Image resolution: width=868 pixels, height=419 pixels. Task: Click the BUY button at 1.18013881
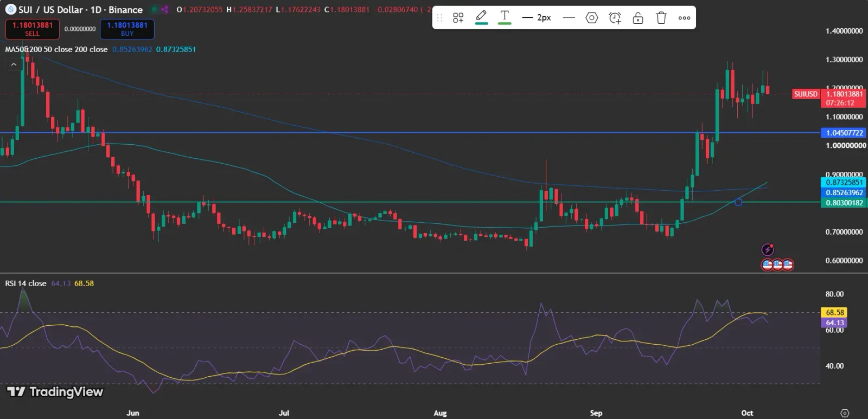pyautogui.click(x=127, y=29)
